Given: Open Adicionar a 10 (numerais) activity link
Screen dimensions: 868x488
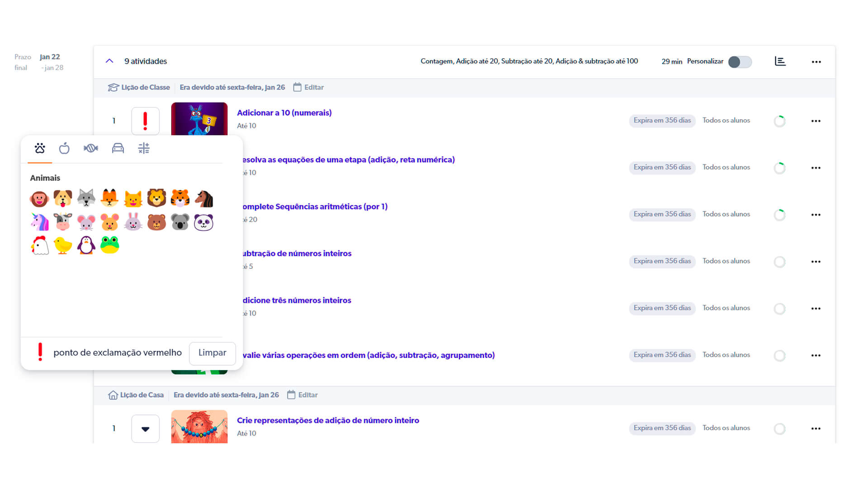Looking at the screenshot, I should tap(284, 113).
